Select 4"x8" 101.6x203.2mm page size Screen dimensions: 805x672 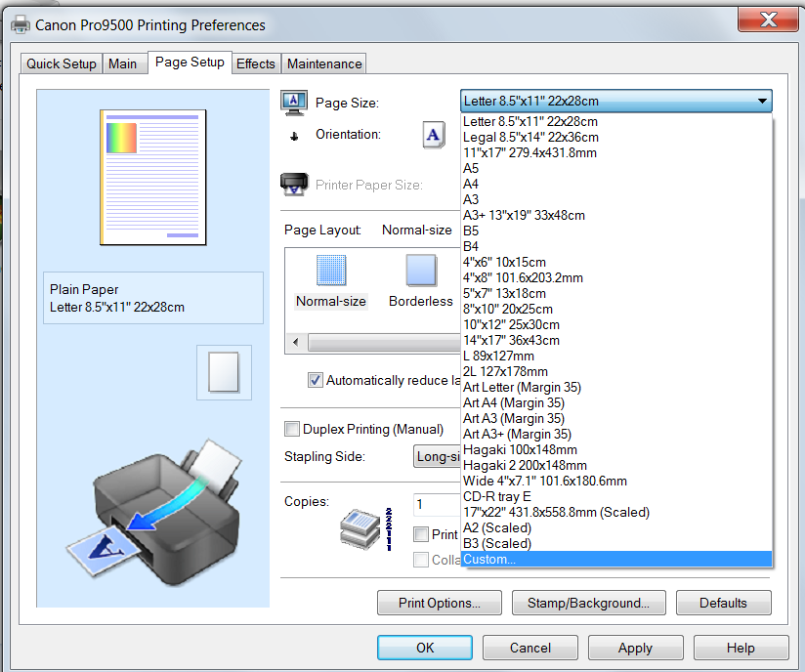pyautogui.click(x=616, y=277)
